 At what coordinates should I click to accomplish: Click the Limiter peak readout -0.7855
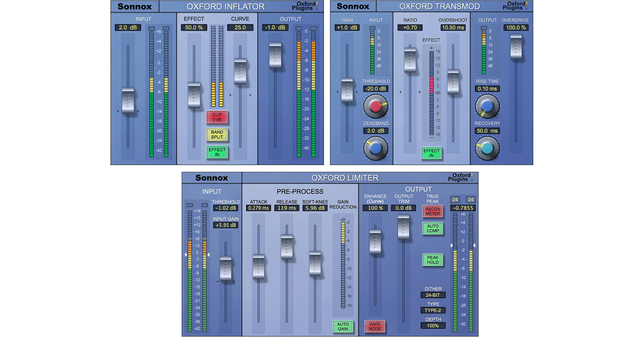(463, 208)
